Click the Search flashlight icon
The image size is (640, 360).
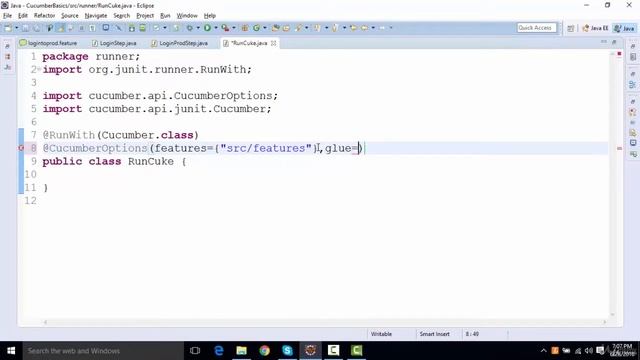click(299, 28)
